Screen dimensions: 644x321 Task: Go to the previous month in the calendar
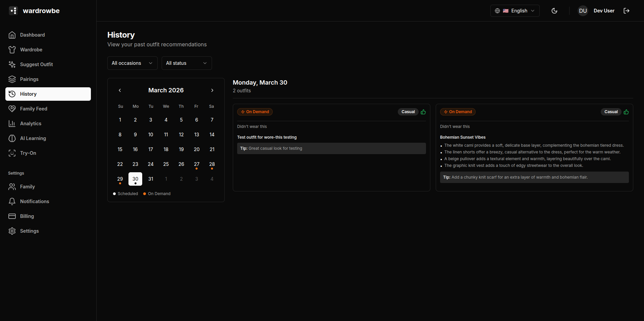(x=120, y=90)
